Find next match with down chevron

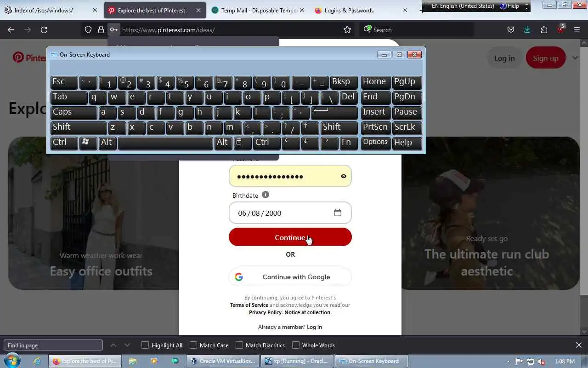(x=127, y=345)
